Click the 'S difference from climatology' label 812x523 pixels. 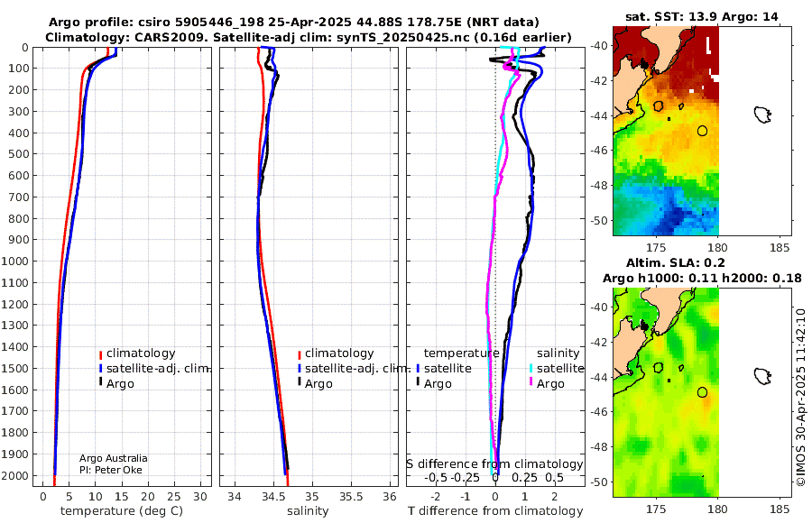[x=494, y=464]
